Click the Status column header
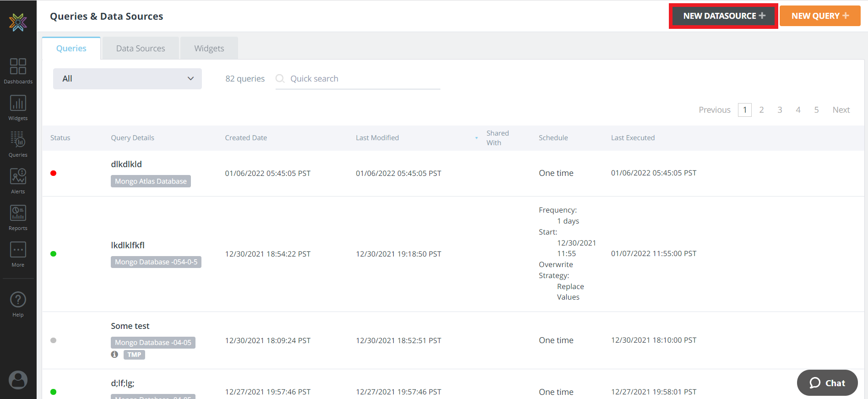 coord(60,138)
